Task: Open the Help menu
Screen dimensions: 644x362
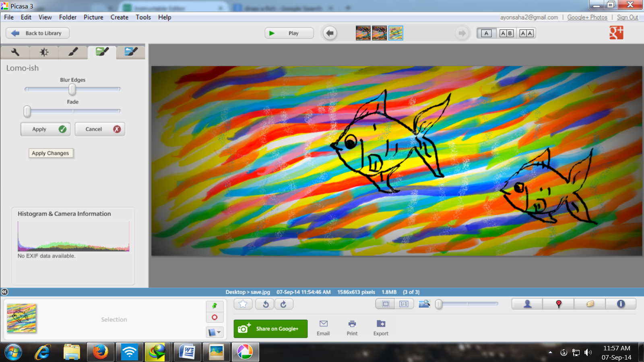Action: (165, 17)
